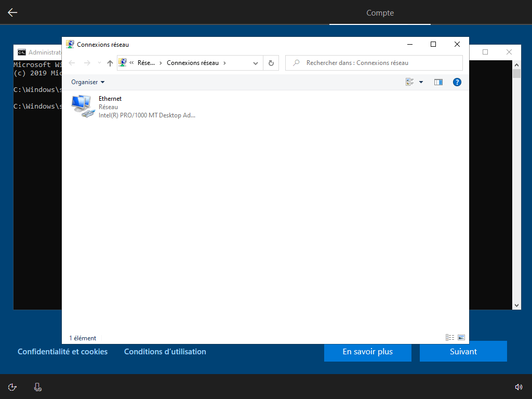Open the view options dropdown arrow
The height and width of the screenshot is (399, 532).
click(x=421, y=82)
